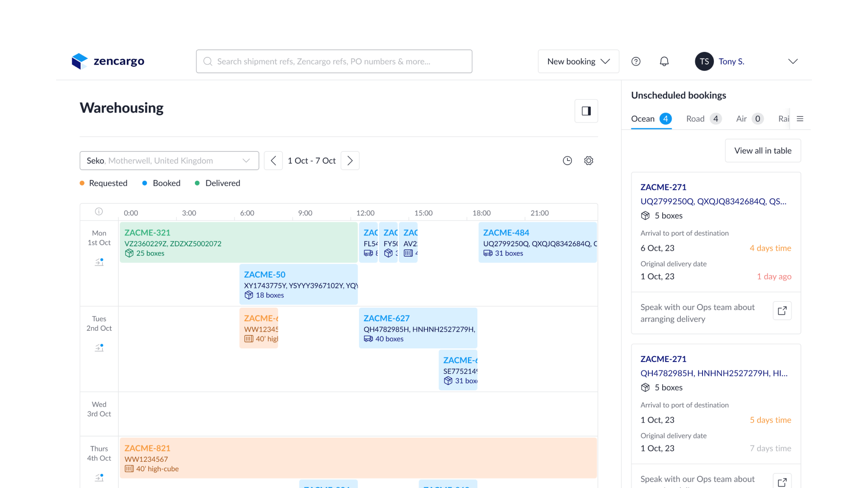The width and height of the screenshot is (868, 488).
Task: Go to next week
Action: click(x=350, y=160)
